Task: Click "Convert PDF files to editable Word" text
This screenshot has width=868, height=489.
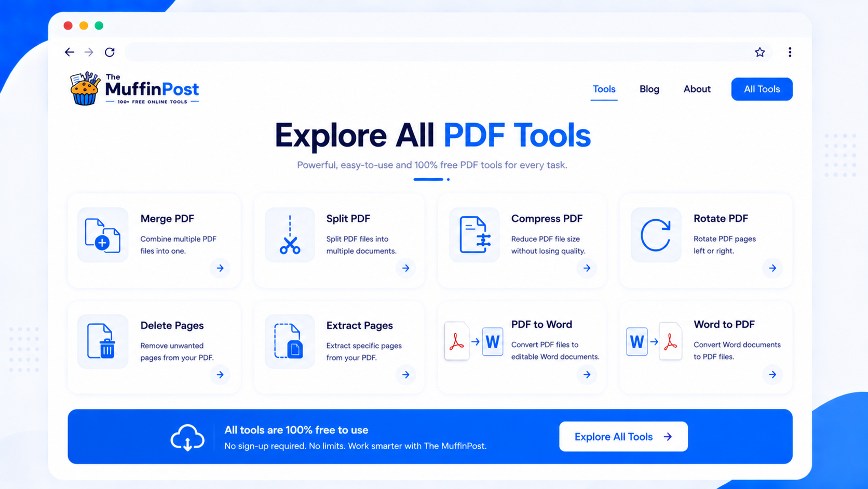Action: pyautogui.click(x=555, y=351)
